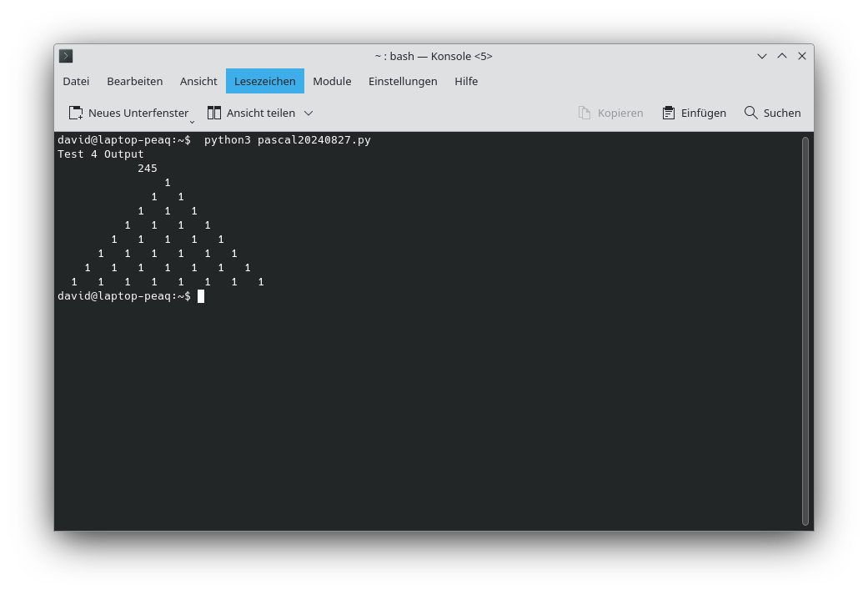Open the Module menu
The width and height of the screenshot is (868, 595).
pyautogui.click(x=332, y=81)
